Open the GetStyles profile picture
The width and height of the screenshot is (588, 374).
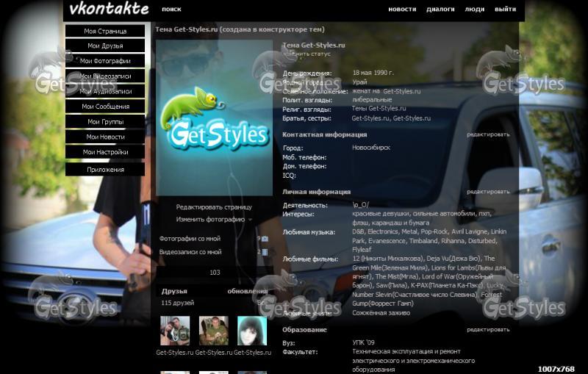[x=214, y=118]
